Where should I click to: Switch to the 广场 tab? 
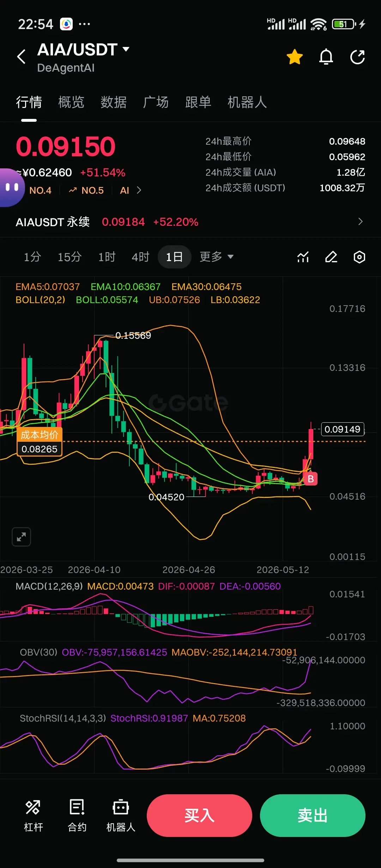156,102
